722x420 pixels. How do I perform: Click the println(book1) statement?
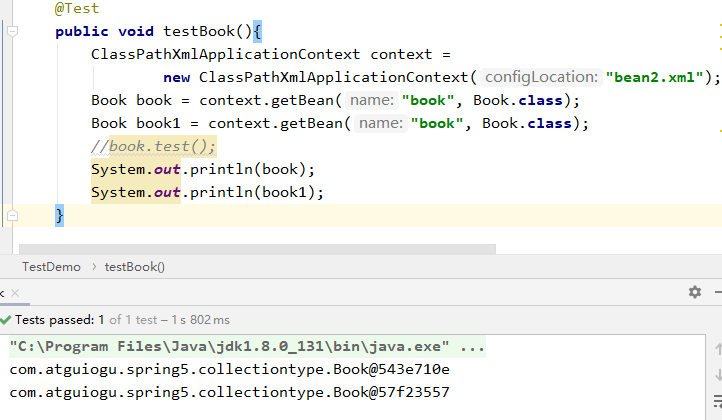[208, 192]
